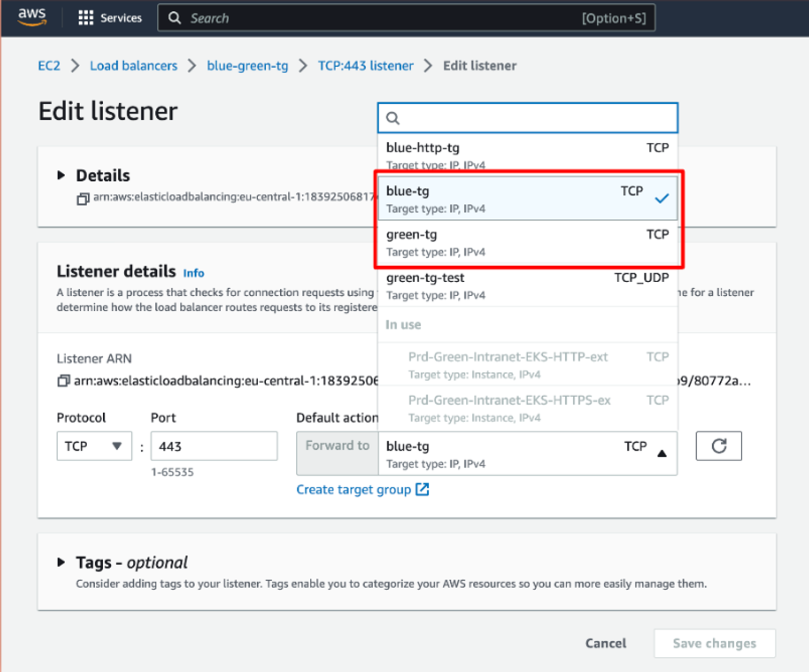
Task: Click the Save changes button
Action: (x=714, y=643)
